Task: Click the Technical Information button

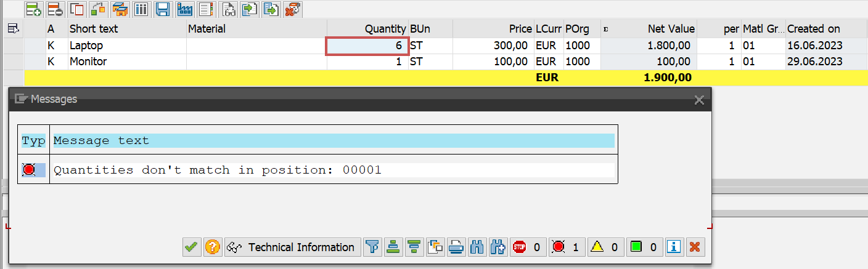Action: [x=293, y=247]
